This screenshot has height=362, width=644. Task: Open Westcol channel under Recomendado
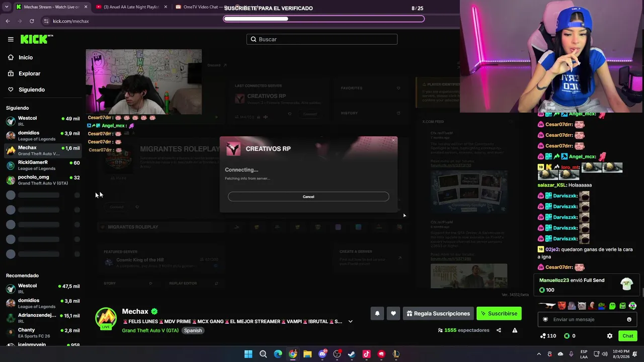[x=43, y=289]
